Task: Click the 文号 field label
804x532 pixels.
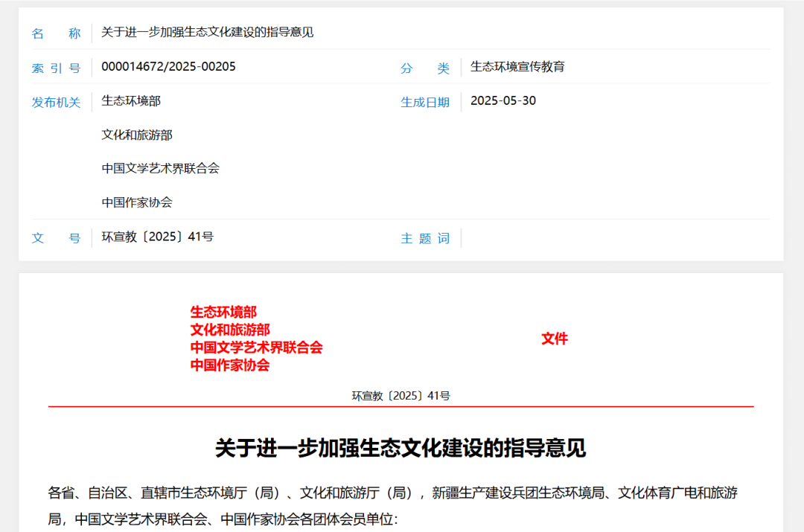Action: [56, 238]
